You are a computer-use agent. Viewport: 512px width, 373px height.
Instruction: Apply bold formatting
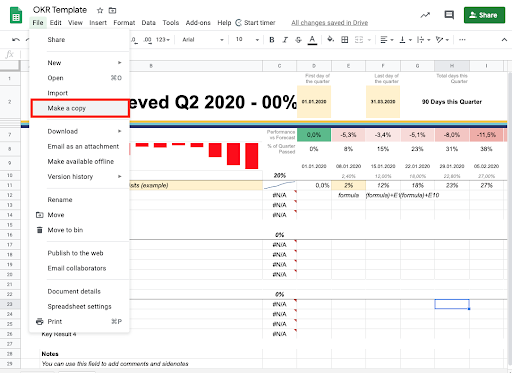(x=272, y=40)
